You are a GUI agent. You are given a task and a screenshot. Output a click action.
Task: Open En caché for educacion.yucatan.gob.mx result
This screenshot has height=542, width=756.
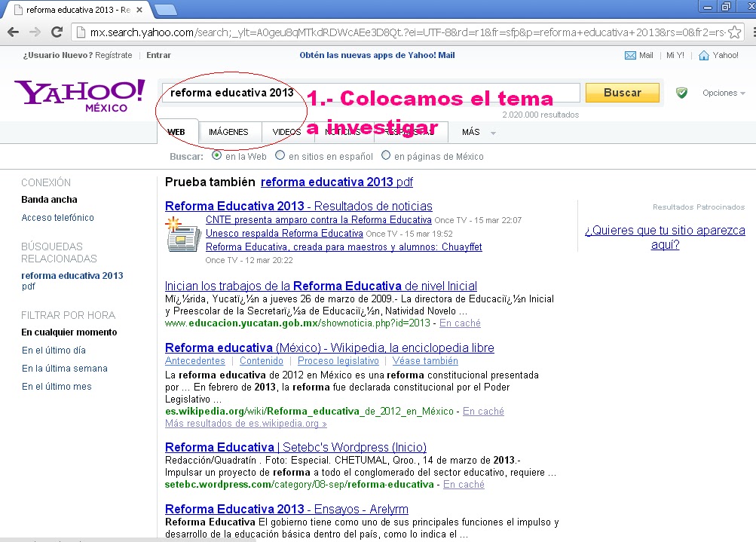coord(460,323)
